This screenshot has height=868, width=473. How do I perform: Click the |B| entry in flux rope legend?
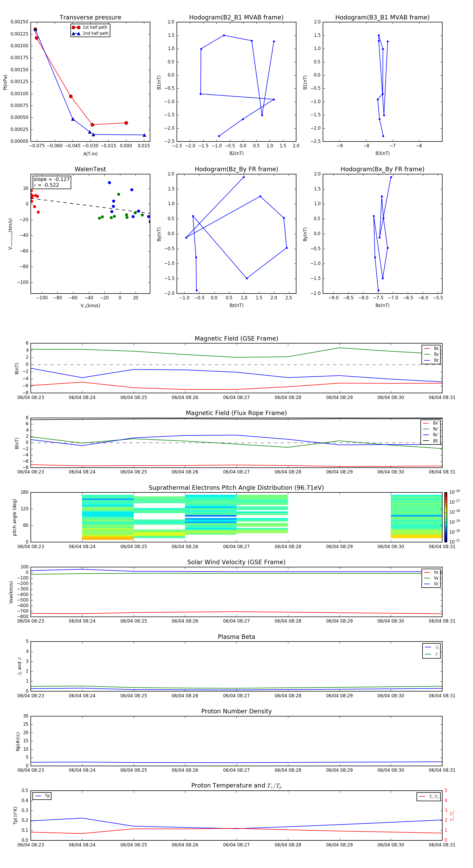(x=431, y=441)
